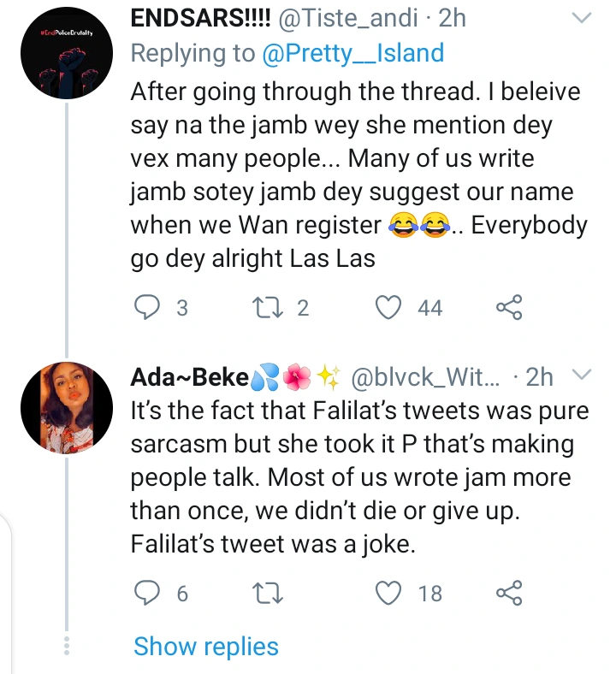This screenshot has width=616, height=674.
Task: Like the ENDSARS tweet
Action: (390, 307)
